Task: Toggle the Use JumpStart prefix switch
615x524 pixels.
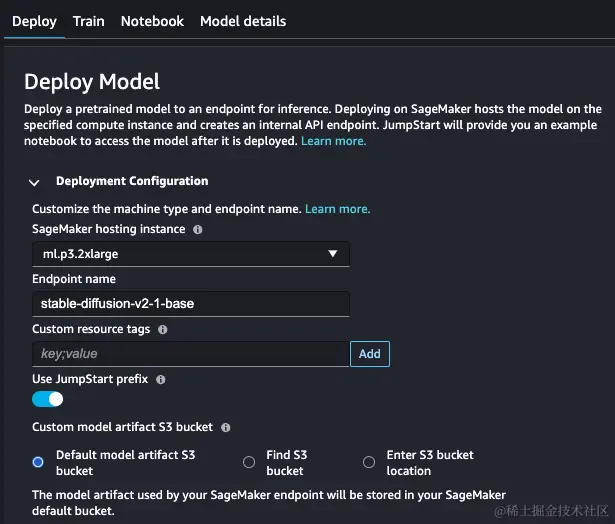Action: tap(47, 399)
